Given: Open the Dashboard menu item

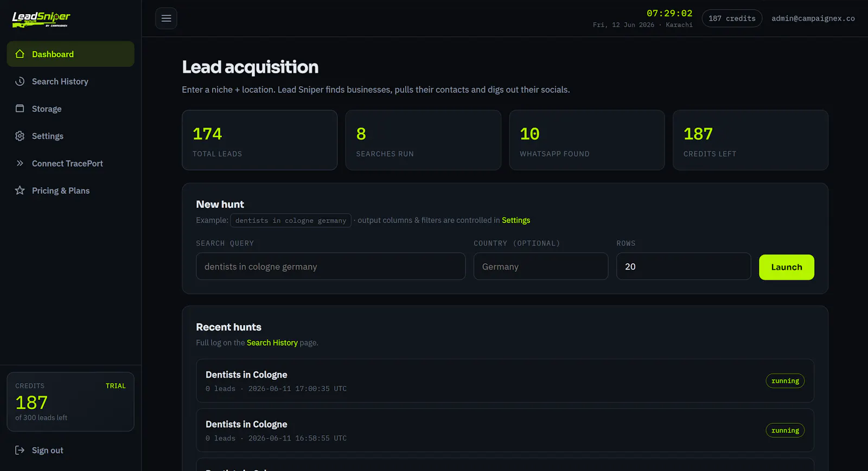Looking at the screenshot, I should (x=71, y=54).
